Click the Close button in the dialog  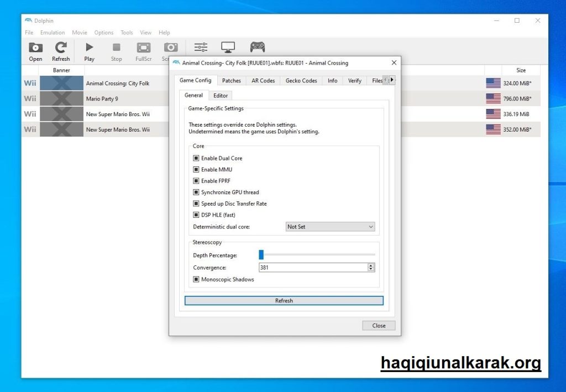pyautogui.click(x=379, y=326)
